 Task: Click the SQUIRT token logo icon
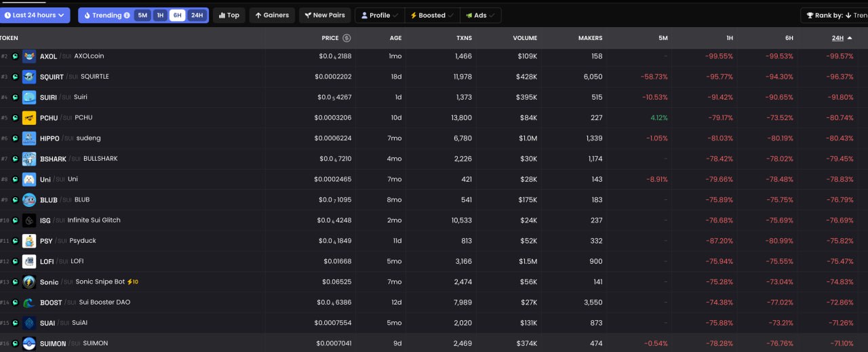(29, 77)
